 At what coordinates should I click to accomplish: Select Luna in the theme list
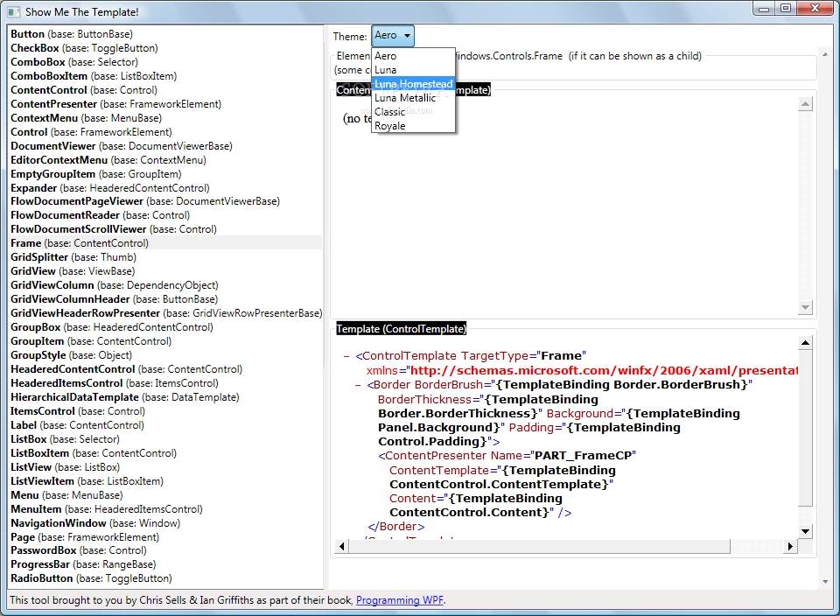click(413, 70)
